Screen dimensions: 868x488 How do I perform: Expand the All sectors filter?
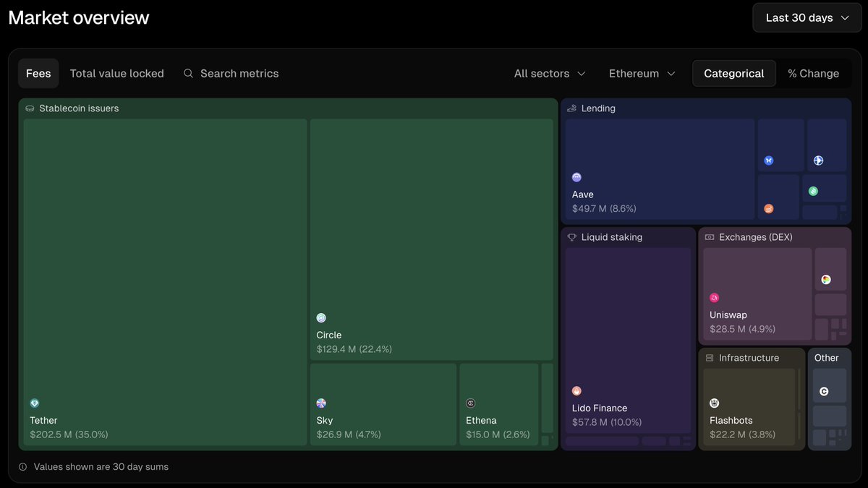pos(550,74)
